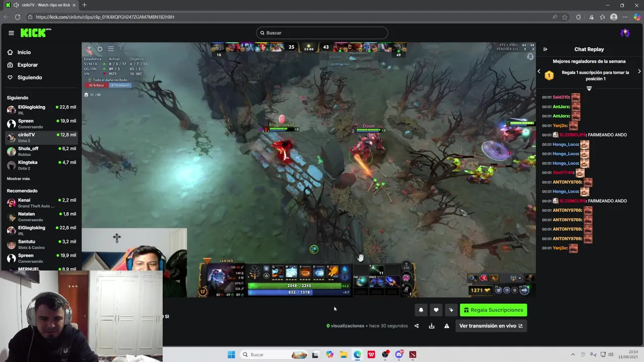Open browser extensions icon

pyautogui.click(x=579, y=17)
